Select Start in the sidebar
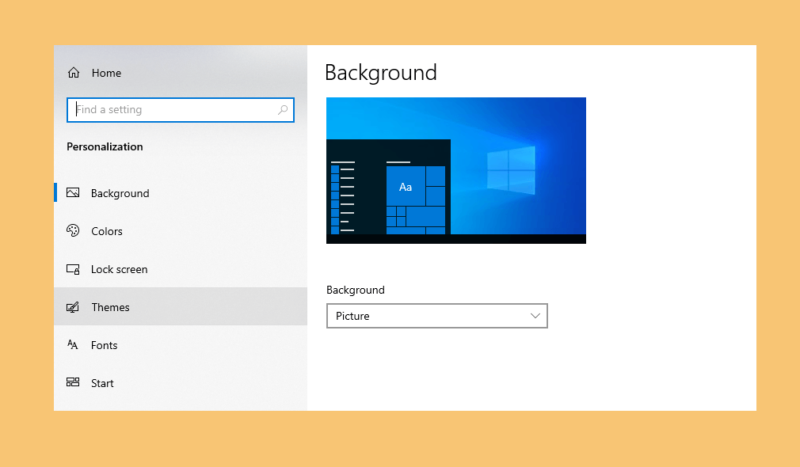 click(x=180, y=383)
